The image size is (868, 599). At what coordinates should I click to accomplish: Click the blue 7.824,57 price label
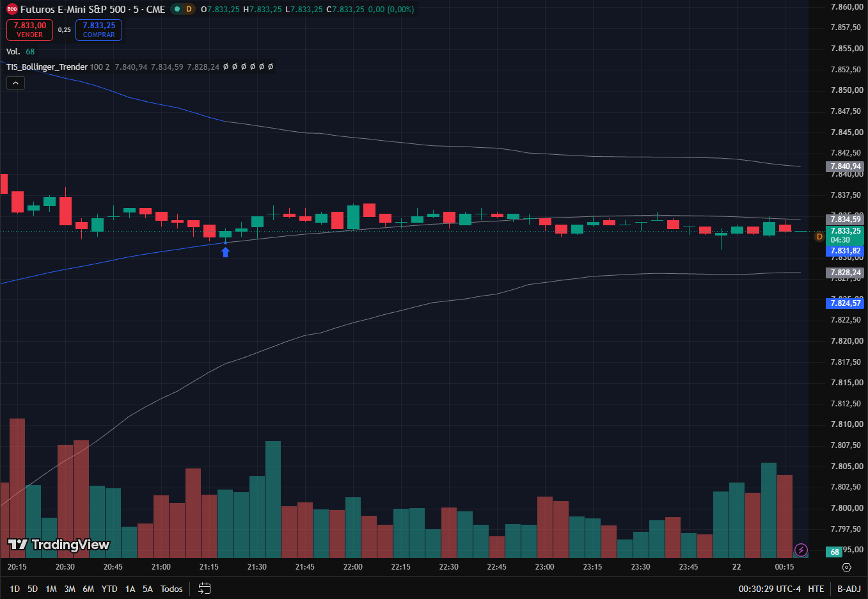846,303
